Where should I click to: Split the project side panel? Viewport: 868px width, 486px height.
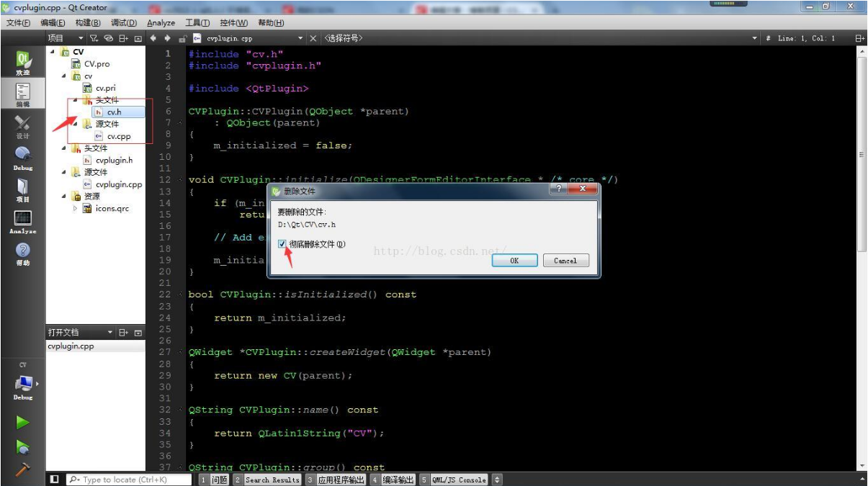coord(124,38)
